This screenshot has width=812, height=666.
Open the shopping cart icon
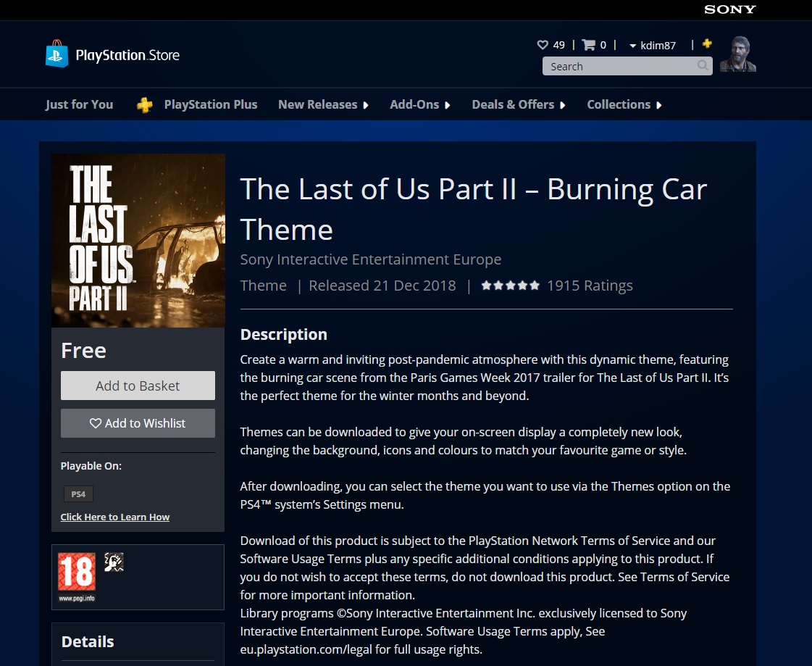(x=589, y=45)
